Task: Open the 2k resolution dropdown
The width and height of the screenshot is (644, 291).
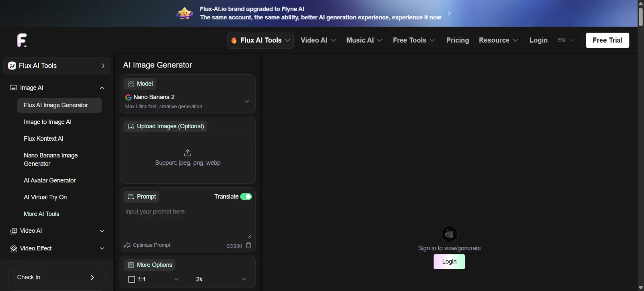Action: (221, 279)
